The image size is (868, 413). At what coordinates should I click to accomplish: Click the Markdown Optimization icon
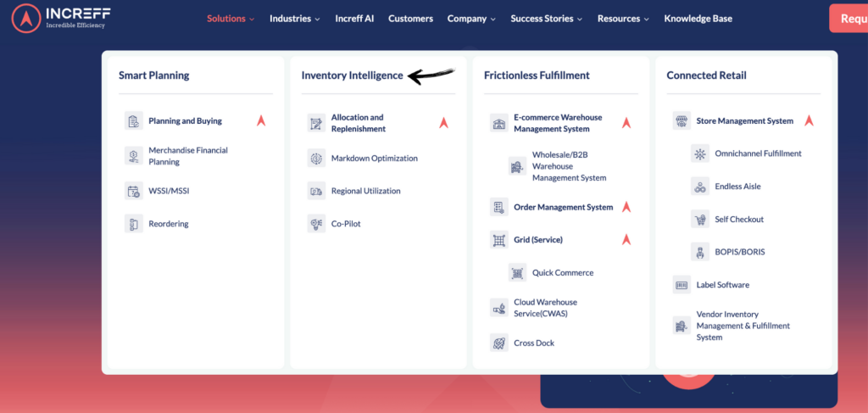(316, 159)
